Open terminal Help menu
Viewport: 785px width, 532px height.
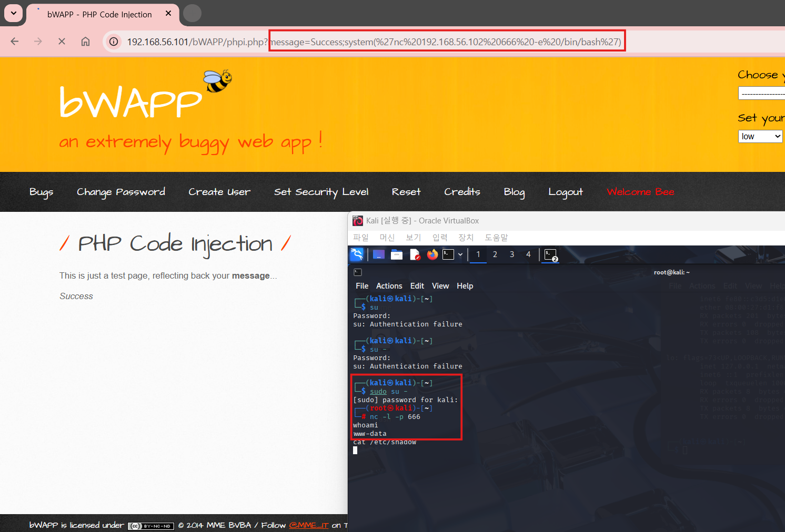pos(465,286)
